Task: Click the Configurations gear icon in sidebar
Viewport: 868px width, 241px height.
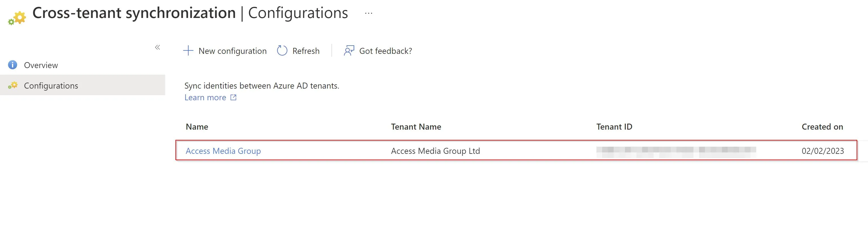Action: click(13, 85)
